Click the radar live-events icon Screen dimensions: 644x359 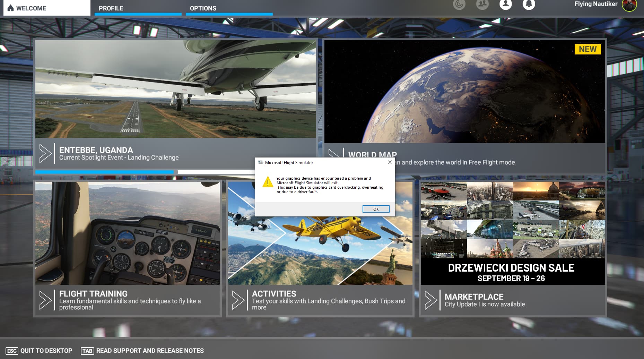(459, 4)
